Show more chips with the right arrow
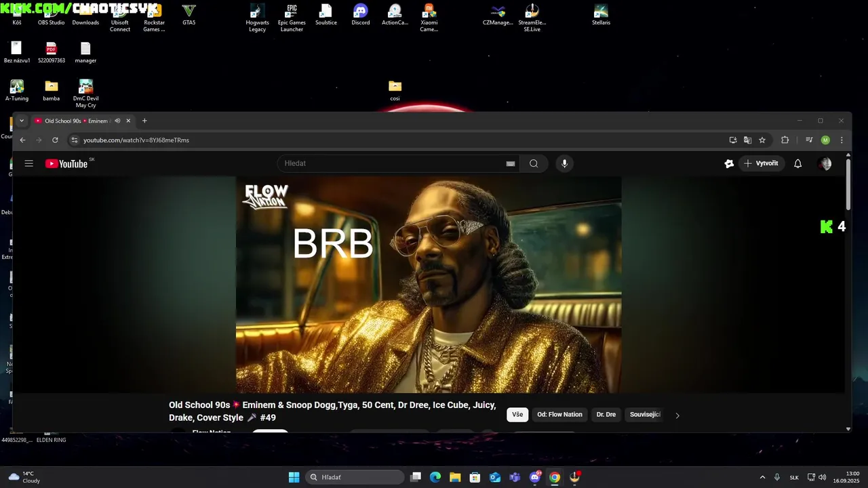The height and width of the screenshot is (488, 868). 677,415
